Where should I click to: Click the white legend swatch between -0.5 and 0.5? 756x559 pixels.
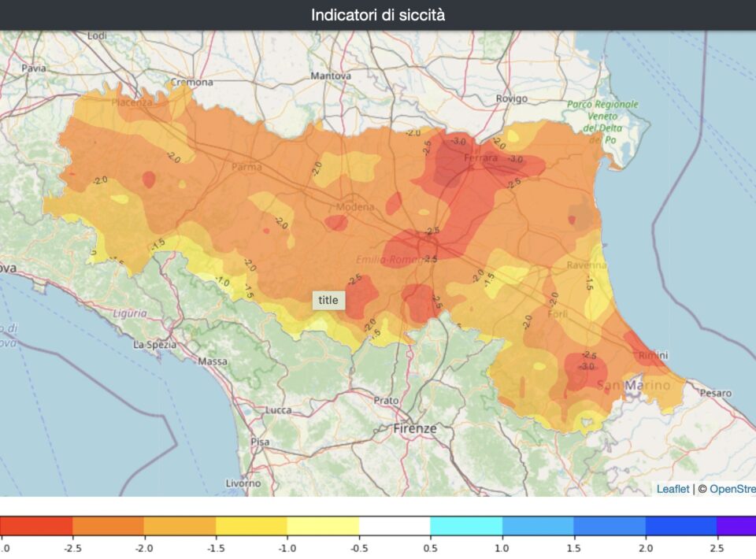point(395,525)
